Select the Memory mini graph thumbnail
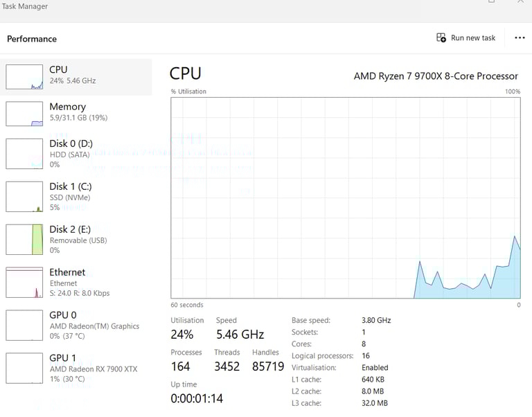Screen dimensions: 532x417 pos(24,114)
